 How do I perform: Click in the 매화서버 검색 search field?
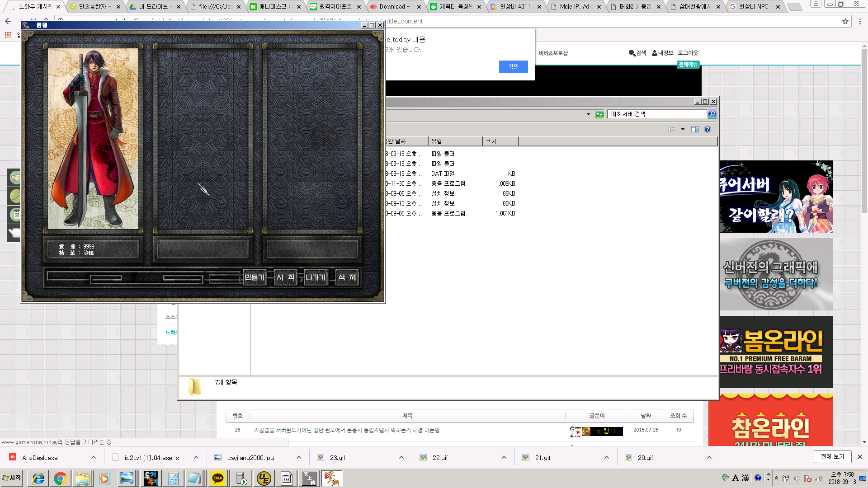point(656,114)
